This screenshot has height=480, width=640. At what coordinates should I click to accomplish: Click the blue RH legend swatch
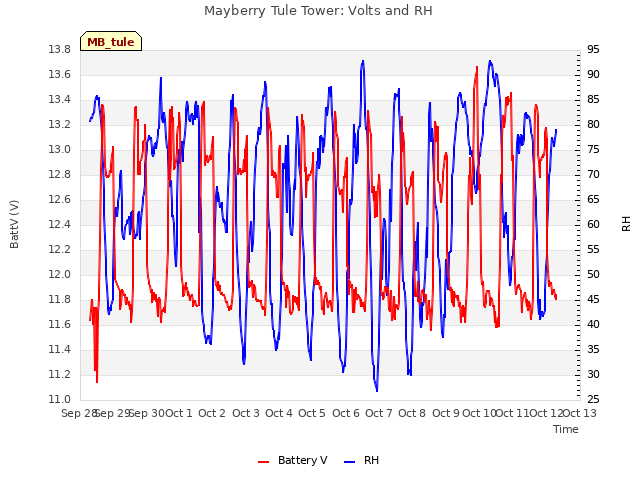pyautogui.click(x=350, y=462)
